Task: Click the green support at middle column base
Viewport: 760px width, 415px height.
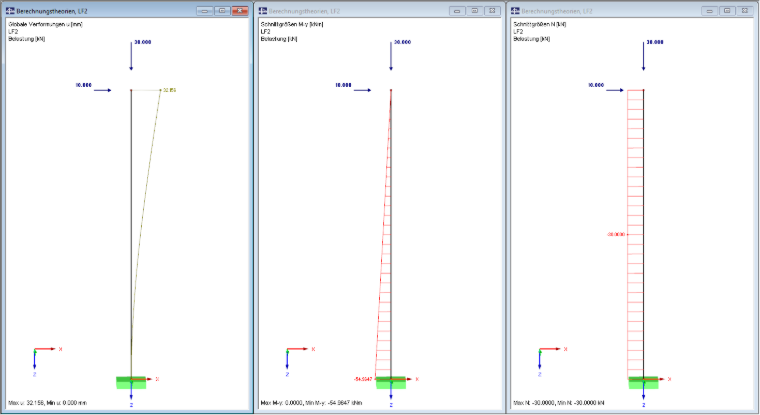Action: [x=391, y=383]
